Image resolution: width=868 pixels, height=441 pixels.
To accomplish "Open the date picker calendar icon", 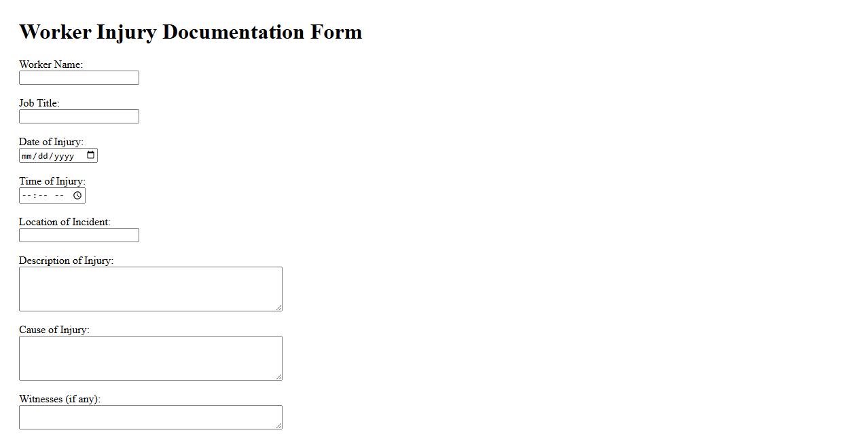I will click(91, 155).
